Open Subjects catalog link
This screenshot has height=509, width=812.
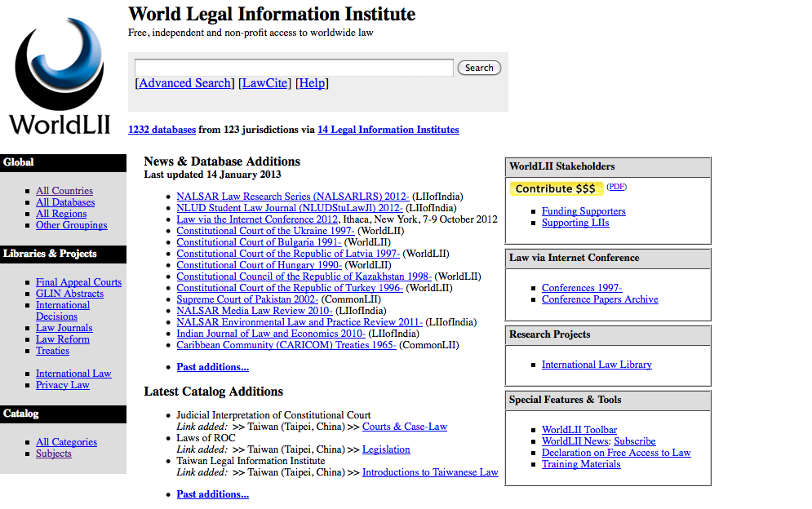[53, 453]
